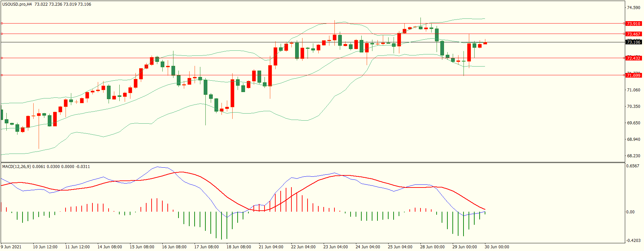Click the 30 Jun 00:00 time label
644x251 pixels.
497,247
